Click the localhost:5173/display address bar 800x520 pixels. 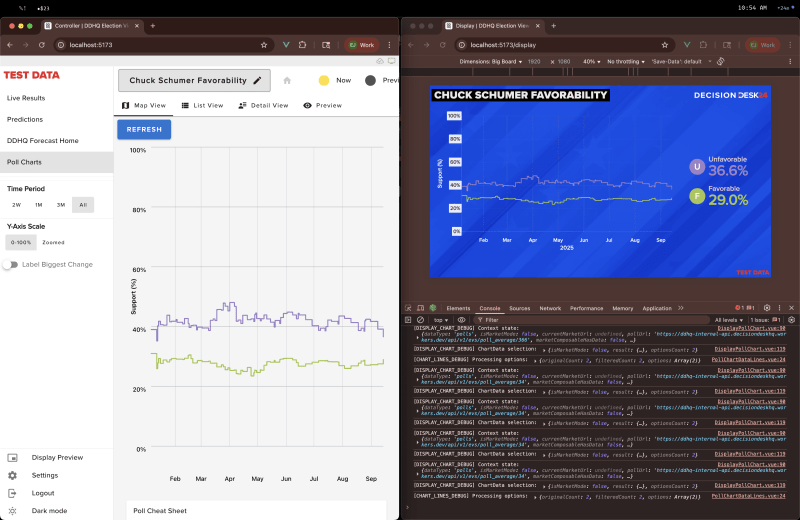coord(565,45)
